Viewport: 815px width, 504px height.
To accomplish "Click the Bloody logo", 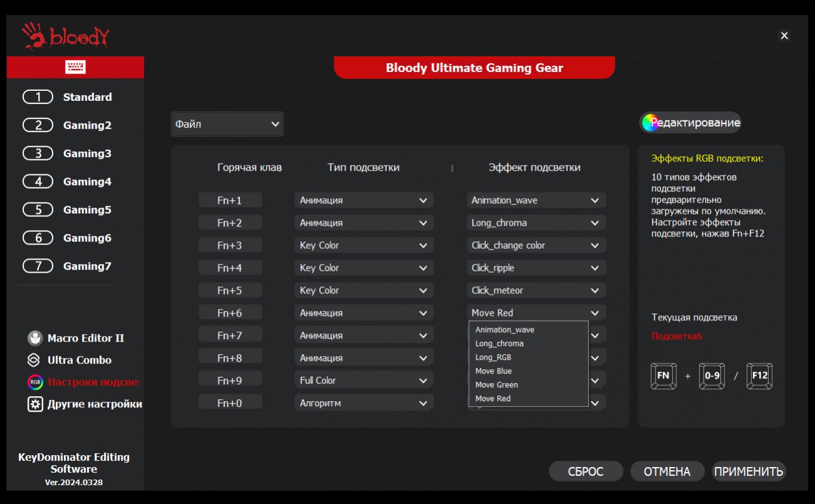I will pyautogui.click(x=65, y=36).
